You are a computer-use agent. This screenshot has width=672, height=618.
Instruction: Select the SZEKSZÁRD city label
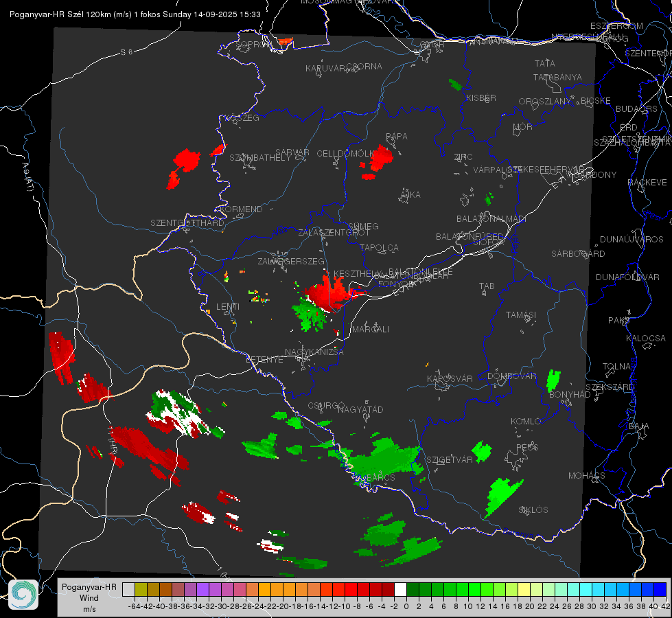click(610, 387)
